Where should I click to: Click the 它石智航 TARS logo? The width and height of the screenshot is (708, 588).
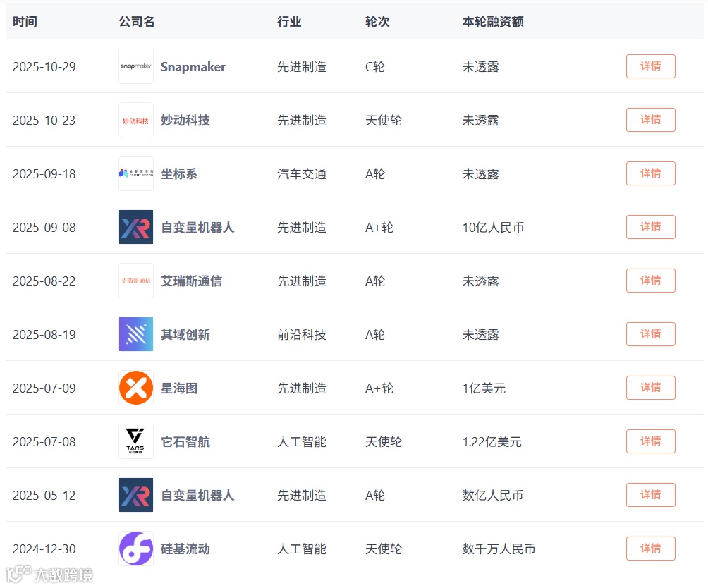(136, 441)
